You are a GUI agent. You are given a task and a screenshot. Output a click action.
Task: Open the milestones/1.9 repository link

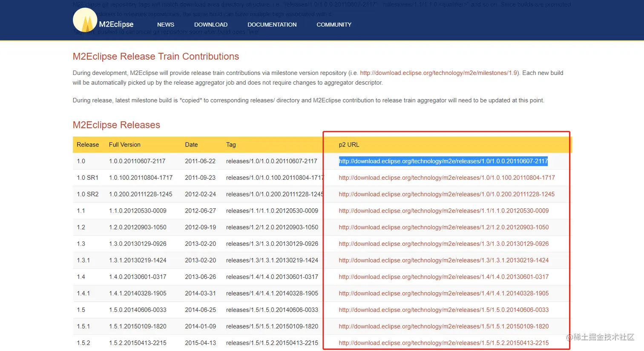(439, 73)
